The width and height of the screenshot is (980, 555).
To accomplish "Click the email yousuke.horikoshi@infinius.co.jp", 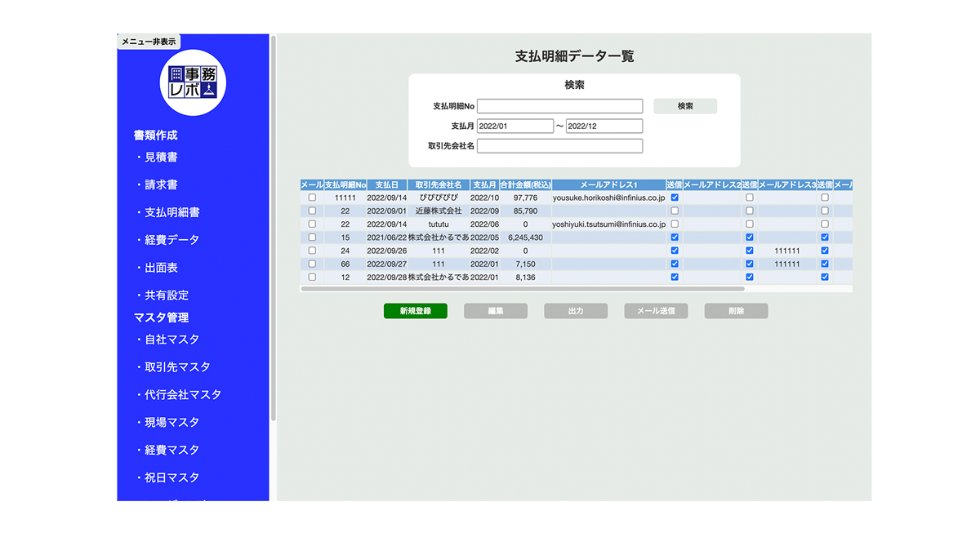I will [609, 198].
